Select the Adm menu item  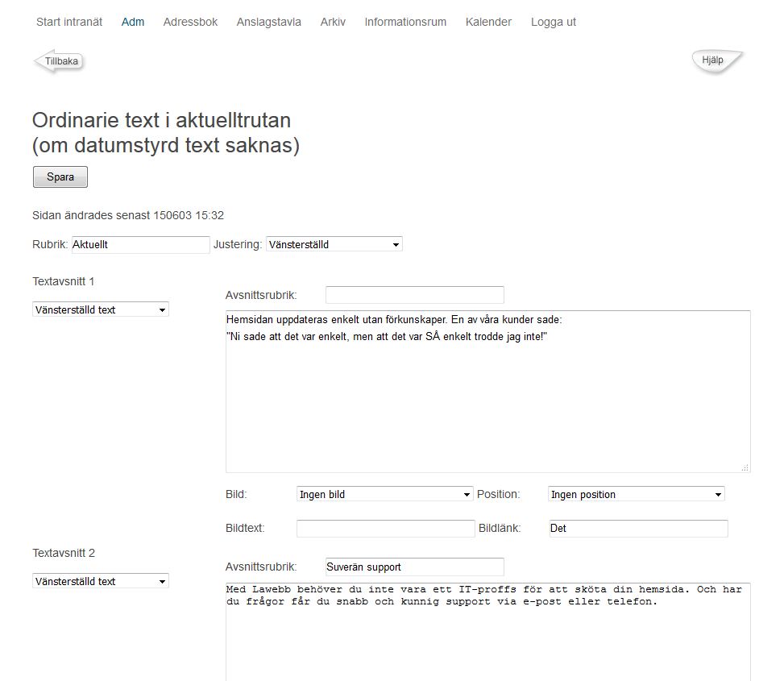click(132, 22)
